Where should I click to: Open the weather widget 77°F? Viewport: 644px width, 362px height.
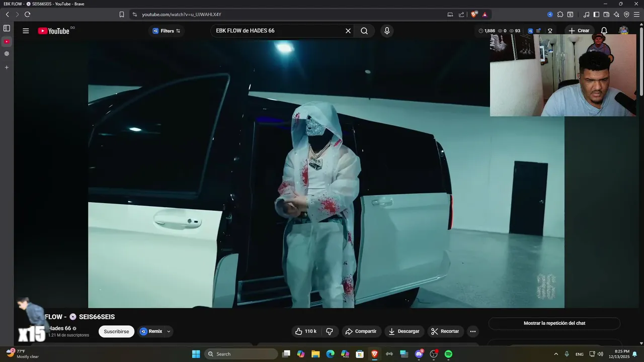(x=23, y=354)
